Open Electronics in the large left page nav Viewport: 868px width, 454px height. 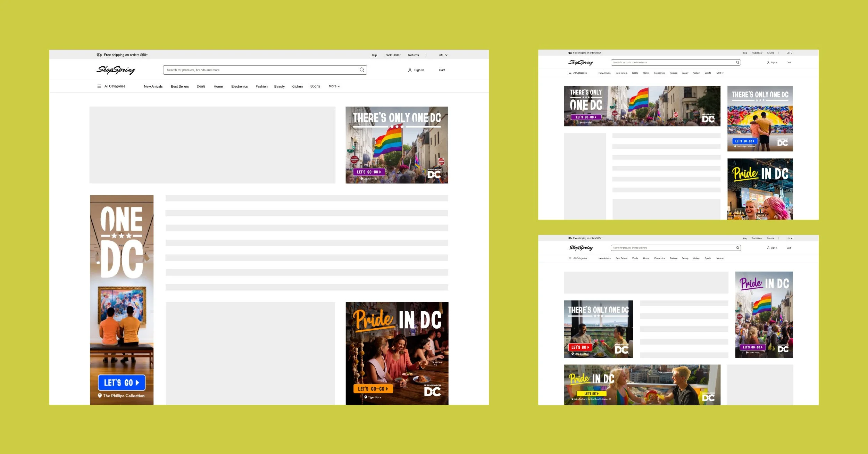click(240, 86)
